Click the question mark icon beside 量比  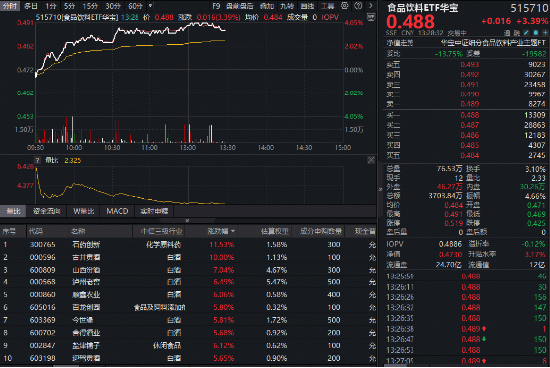[38, 160]
